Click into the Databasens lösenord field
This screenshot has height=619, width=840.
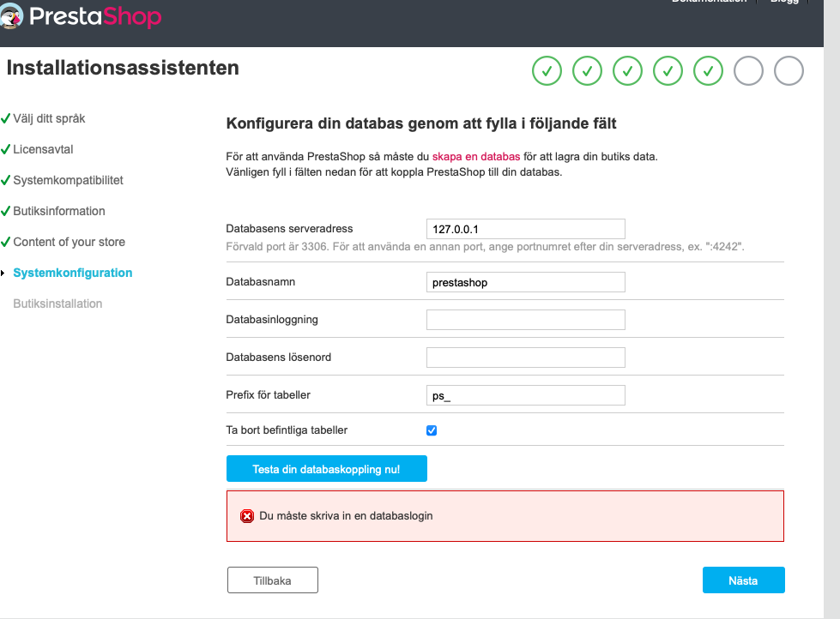click(525, 358)
